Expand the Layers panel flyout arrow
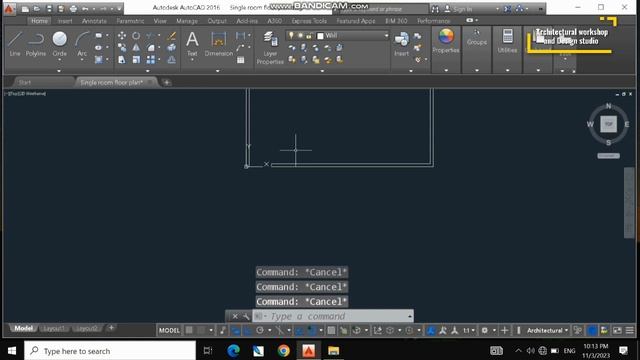 (x=322, y=71)
